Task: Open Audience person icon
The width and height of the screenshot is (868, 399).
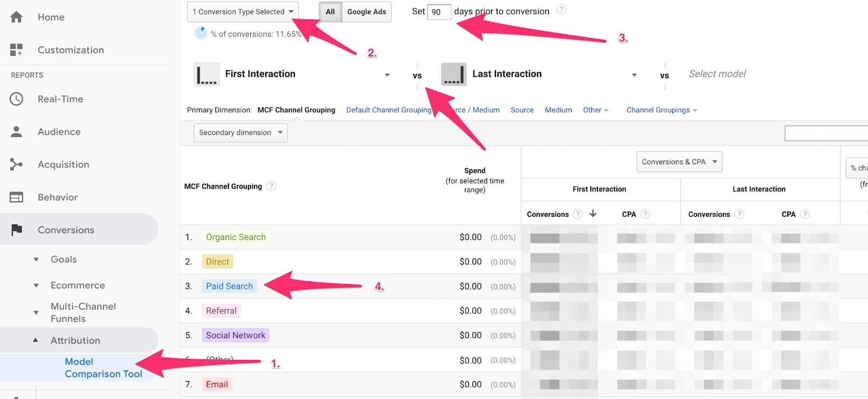Action: tap(16, 132)
